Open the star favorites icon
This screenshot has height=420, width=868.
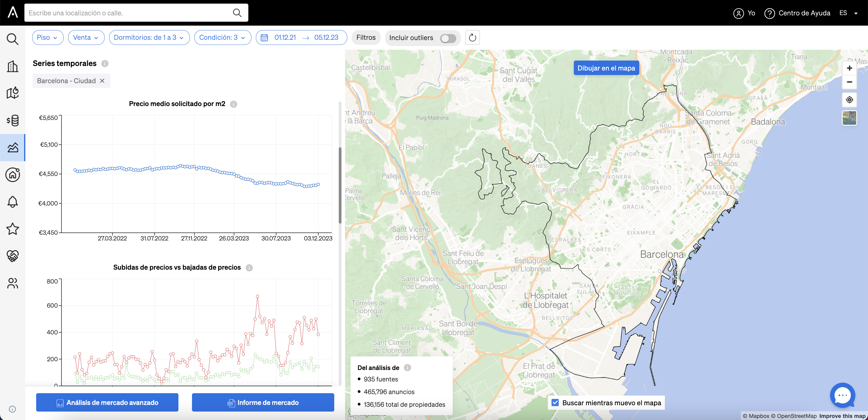pyautogui.click(x=12, y=229)
